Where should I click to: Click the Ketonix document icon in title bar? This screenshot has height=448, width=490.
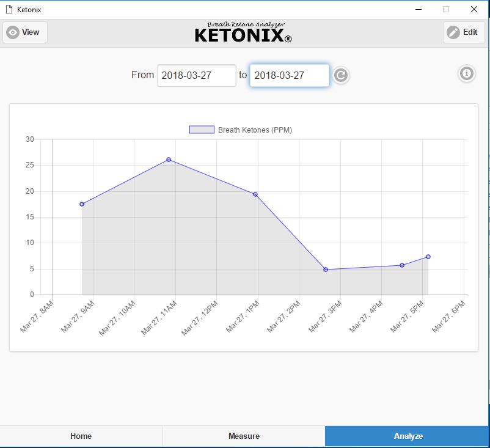pos(9,9)
